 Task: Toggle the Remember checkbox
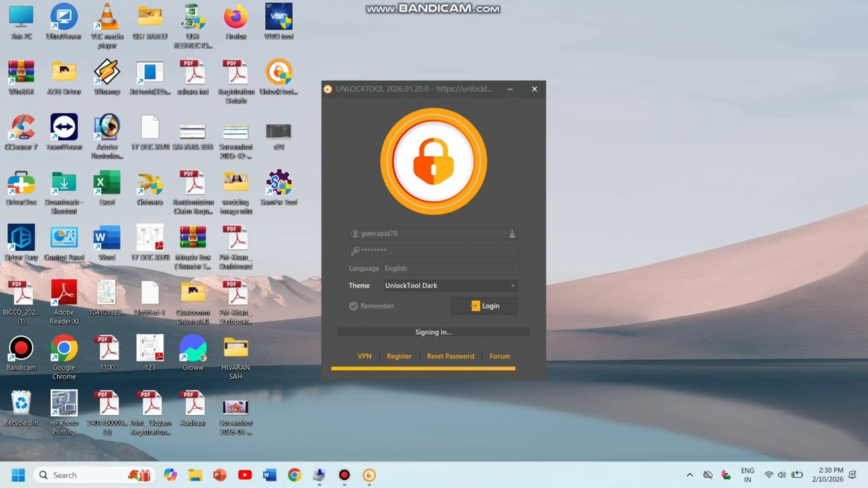click(353, 306)
